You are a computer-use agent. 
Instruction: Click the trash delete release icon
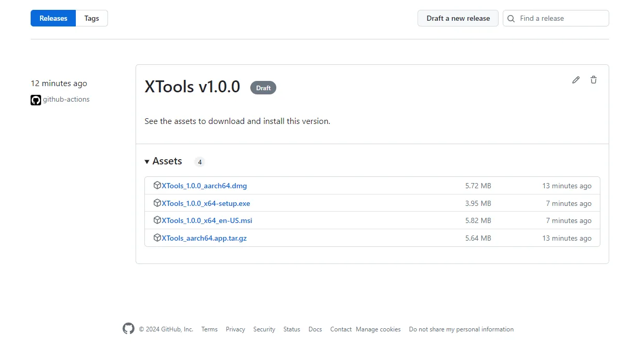click(x=594, y=80)
